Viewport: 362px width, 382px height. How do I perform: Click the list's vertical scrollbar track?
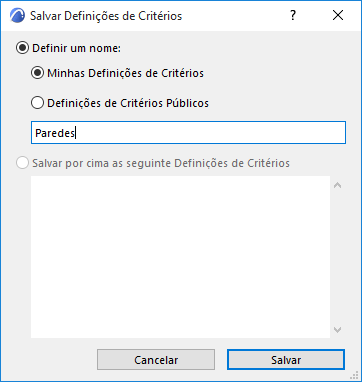pyautogui.click(x=338, y=257)
